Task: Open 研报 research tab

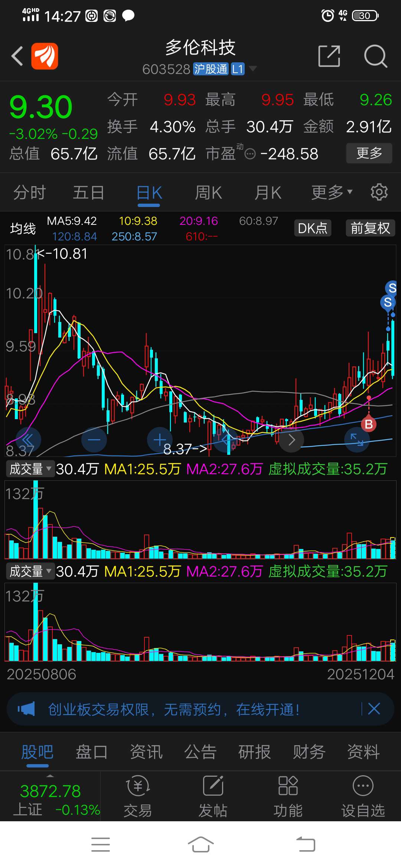Action: 255,752
